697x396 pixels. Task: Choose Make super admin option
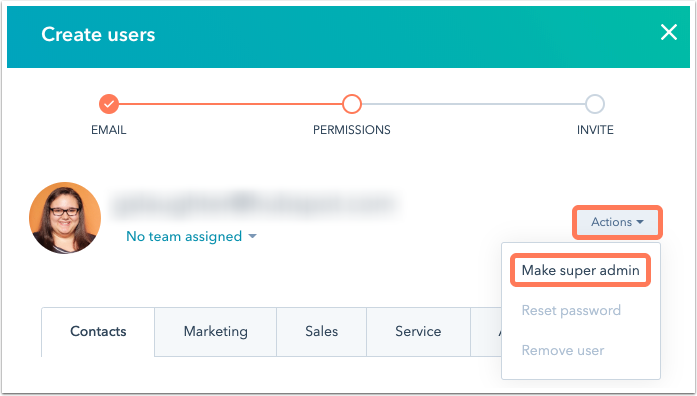coord(581,270)
